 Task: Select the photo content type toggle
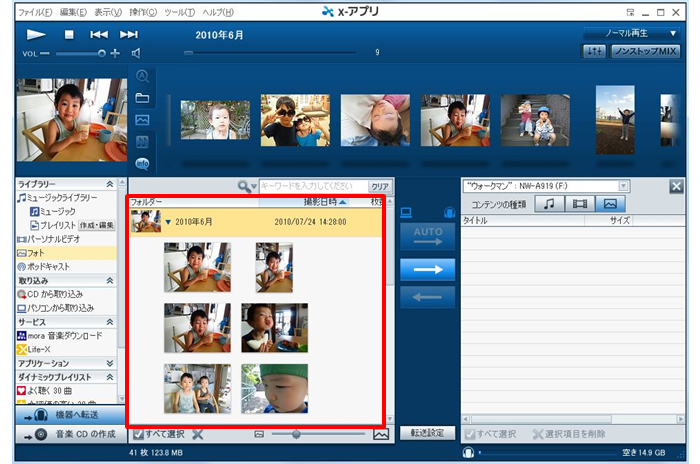(608, 204)
